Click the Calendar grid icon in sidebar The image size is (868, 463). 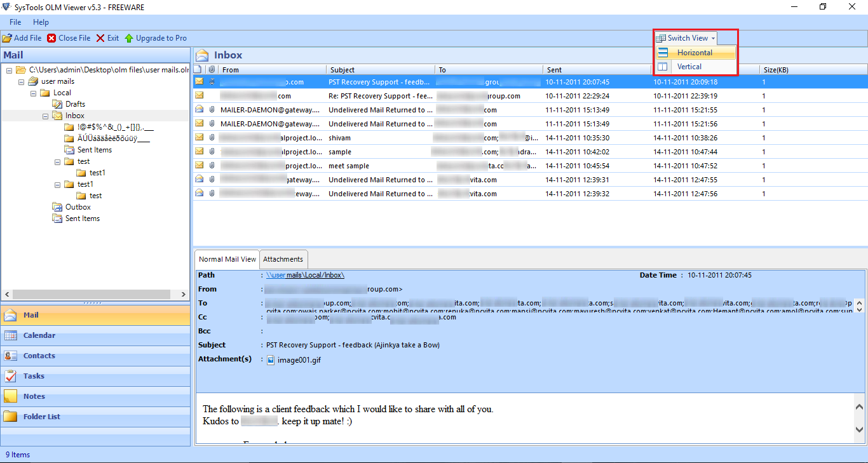coord(11,335)
